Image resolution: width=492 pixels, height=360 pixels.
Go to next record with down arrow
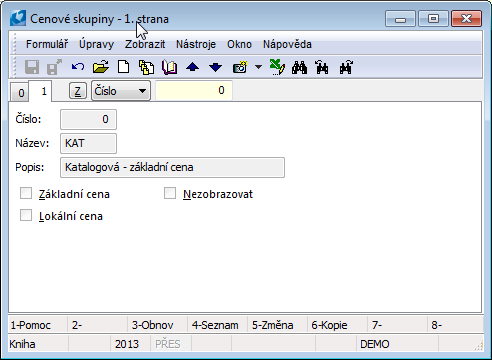[x=216, y=67]
